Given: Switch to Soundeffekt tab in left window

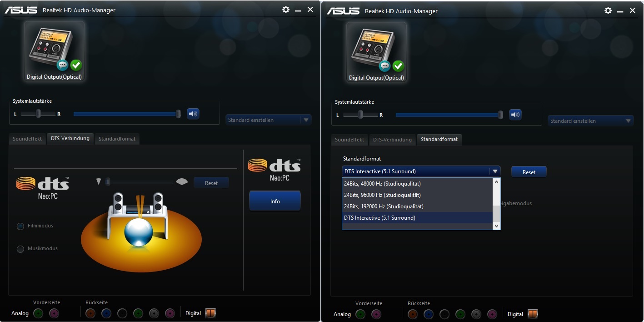Looking at the screenshot, I should 27,139.
